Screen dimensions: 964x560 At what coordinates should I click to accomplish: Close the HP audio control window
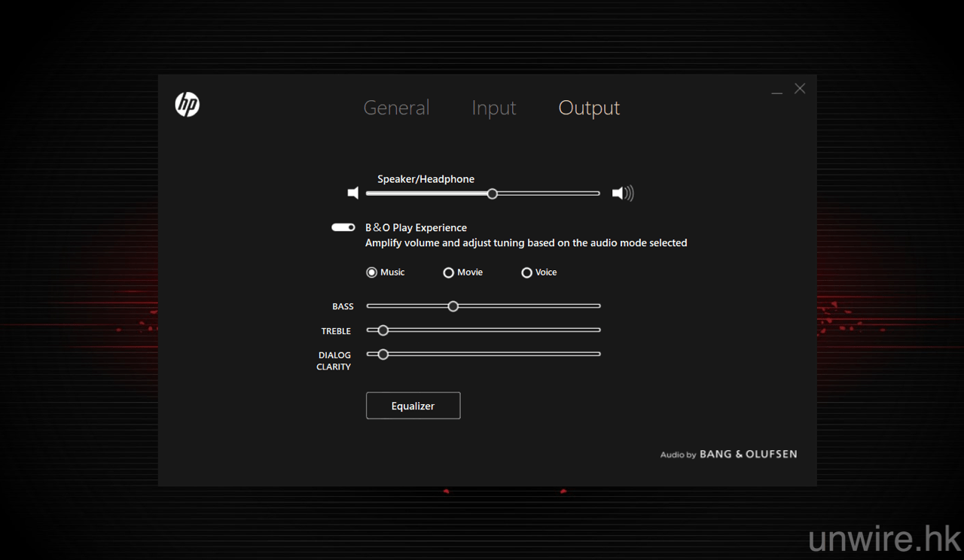[x=800, y=89]
